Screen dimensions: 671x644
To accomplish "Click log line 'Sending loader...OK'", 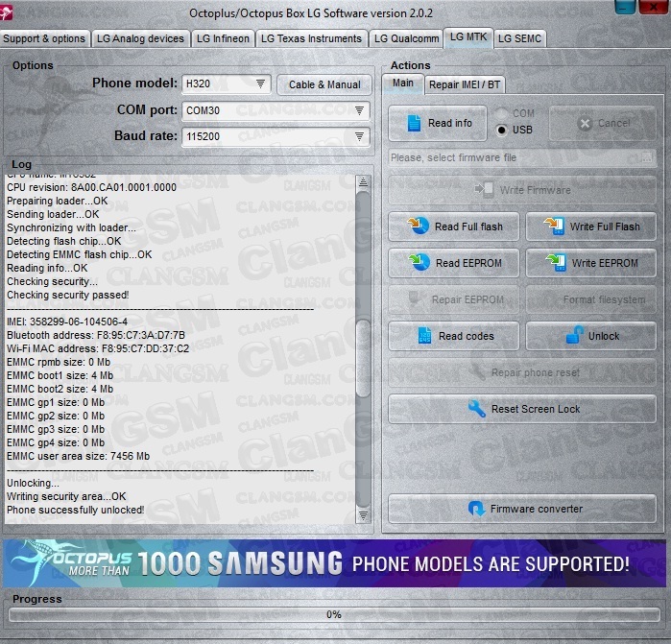I will tap(53, 214).
